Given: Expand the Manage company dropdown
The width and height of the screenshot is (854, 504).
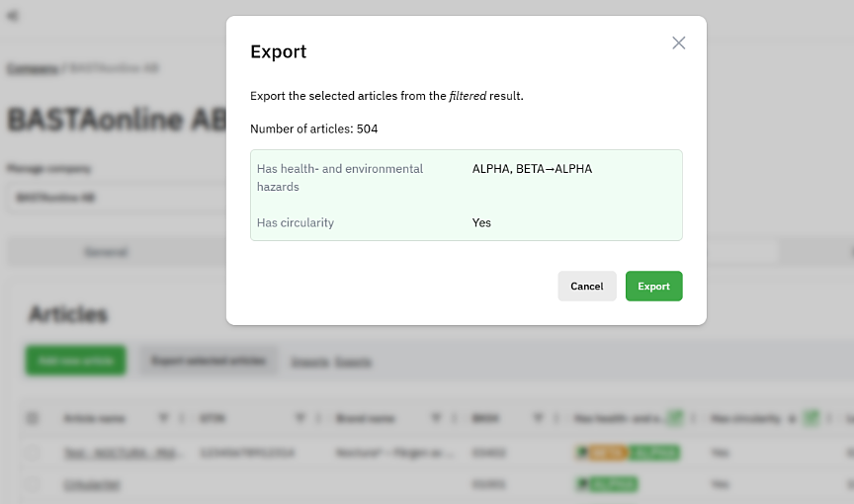Looking at the screenshot, I should (119, 197).
